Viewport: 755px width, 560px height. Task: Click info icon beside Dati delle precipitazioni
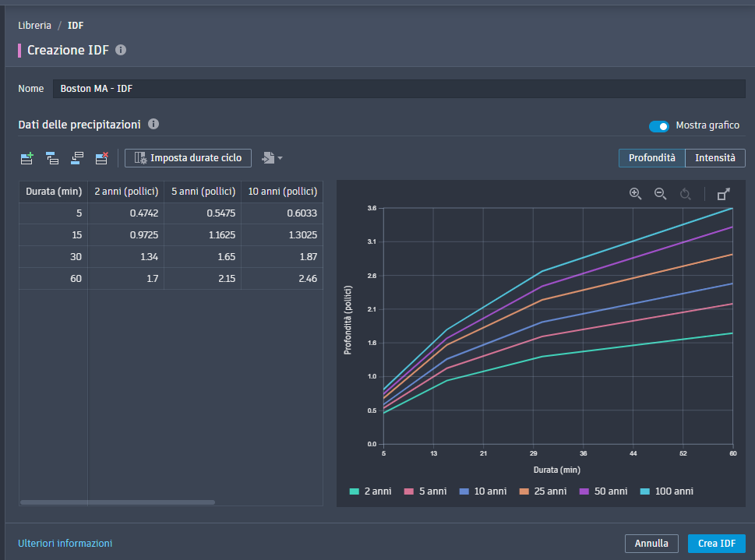pos(153,125)
